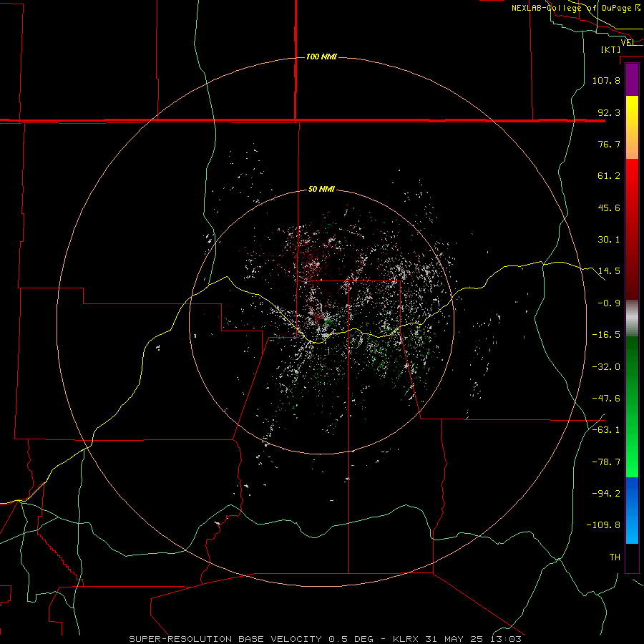Click the -78.7 value on the velocity scale
Screen dimensions: 644x644
(x=606, y=462)
